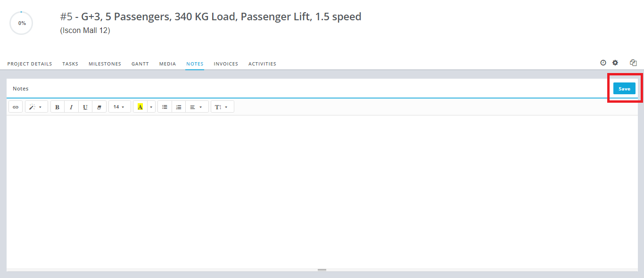644x278 pixels.
Task: Select the Notes tab
Action: tap(195, 64)
